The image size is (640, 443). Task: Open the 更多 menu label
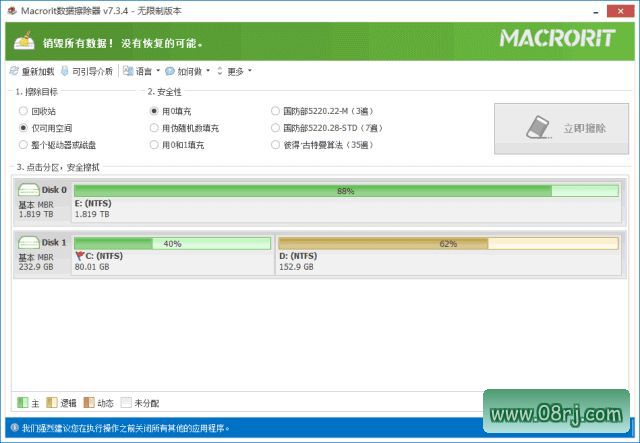click(x=236, y=71)
